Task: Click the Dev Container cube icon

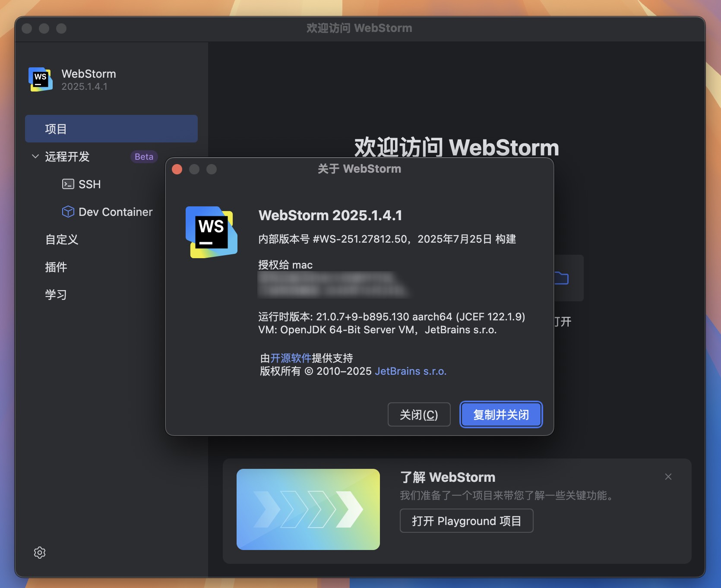Action: pos(68,212)
